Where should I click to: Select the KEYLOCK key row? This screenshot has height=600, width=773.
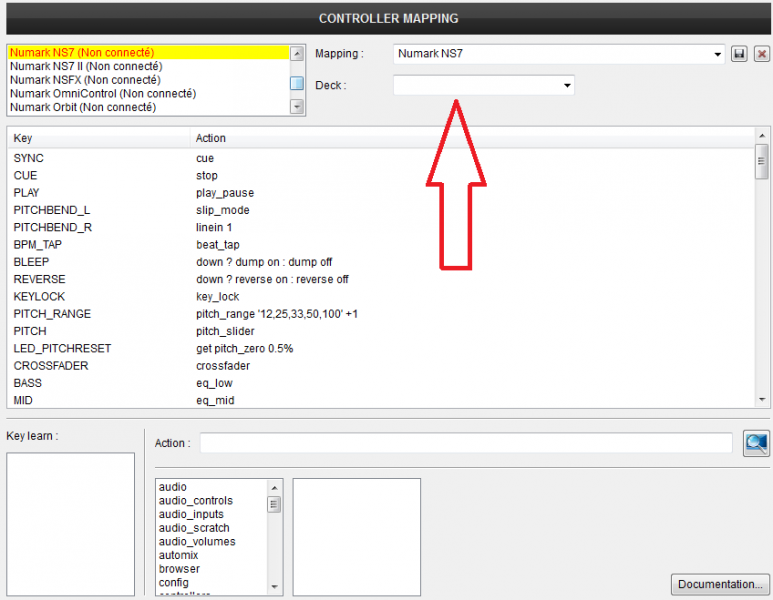pos(381,296)
